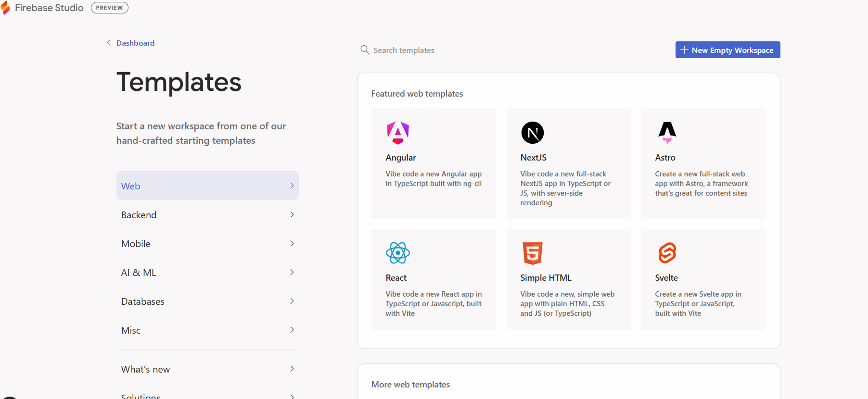The image size is (868, 399).
Task: Click the Firebase Studio flame logo
Action: (x=6, y=8)
